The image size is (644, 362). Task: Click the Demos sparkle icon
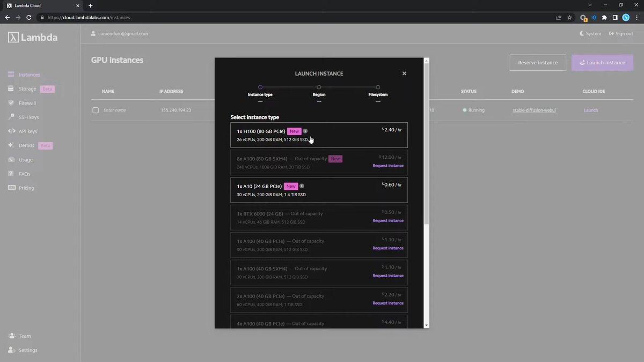[x=11, y=145]
